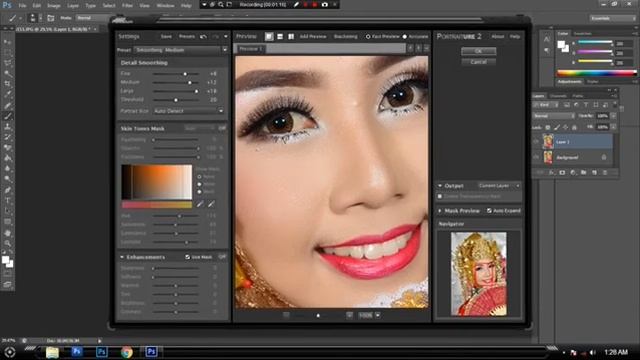Open Photoshop Image menu
The height and width of the screenshot is (360, 640).
[54, 6]
